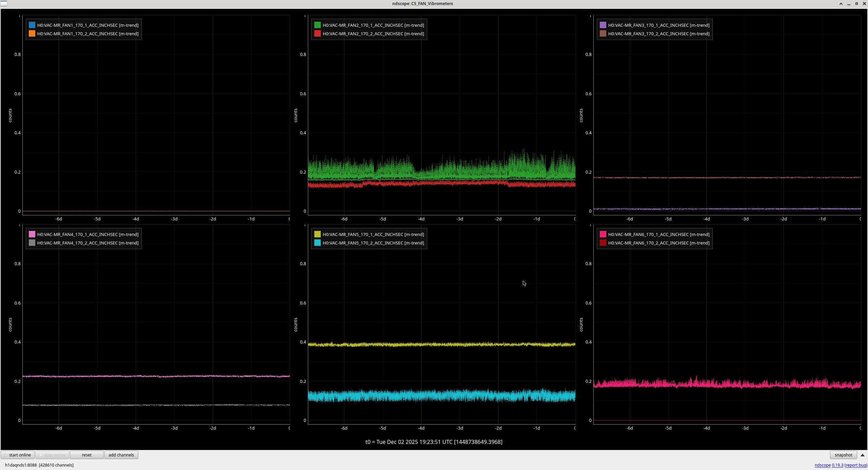
Task: Follow the report bug link
Action: click(x=855, y=465)
